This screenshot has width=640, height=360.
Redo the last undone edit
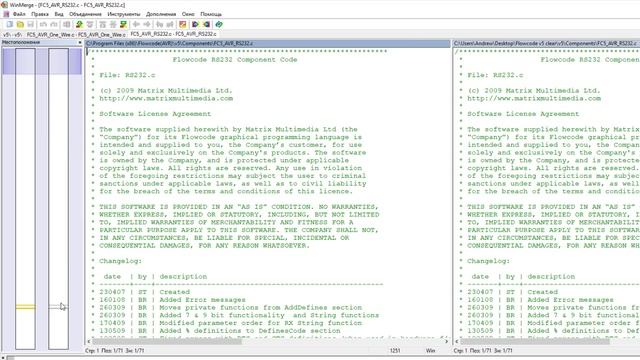coord(53,24)
